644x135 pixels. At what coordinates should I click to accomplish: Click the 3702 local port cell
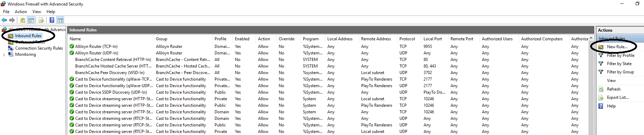tap(428, 72)
